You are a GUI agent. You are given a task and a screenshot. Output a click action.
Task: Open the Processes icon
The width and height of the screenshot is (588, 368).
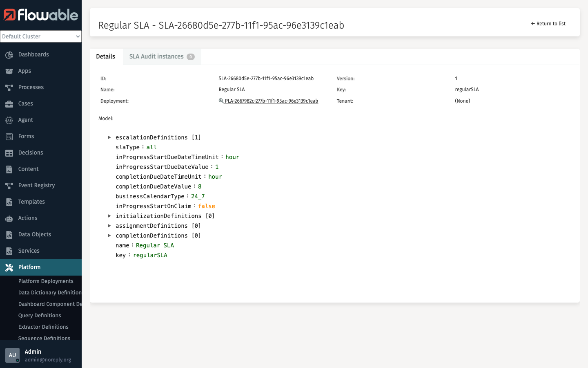click(9, 87)
